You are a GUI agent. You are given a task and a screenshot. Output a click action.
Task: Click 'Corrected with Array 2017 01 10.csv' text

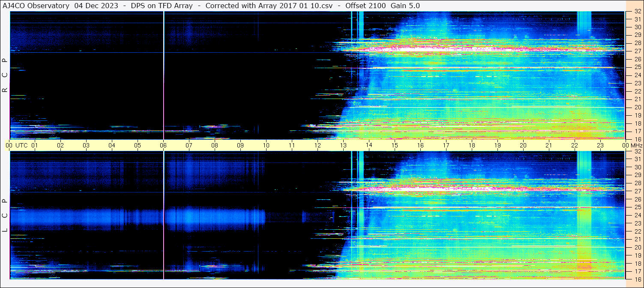coord(269,6)
